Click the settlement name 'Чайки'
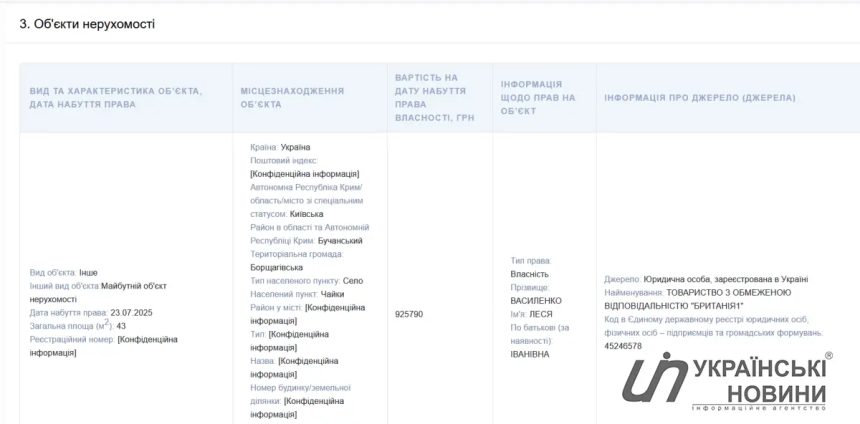860x424 pixels. point(332,295)
